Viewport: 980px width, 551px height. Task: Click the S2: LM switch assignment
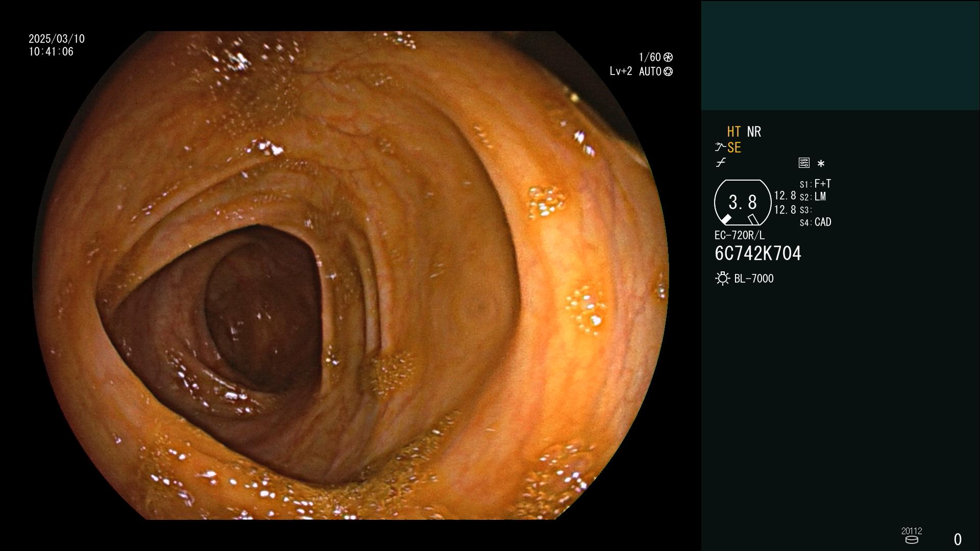(x=813, y=196)
